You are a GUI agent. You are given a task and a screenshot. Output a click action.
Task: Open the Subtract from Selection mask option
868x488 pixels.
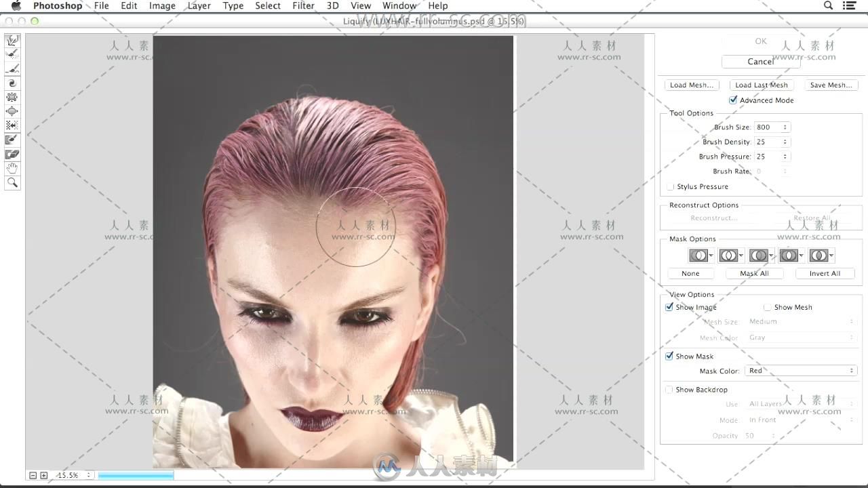click(x=762, y=256)
